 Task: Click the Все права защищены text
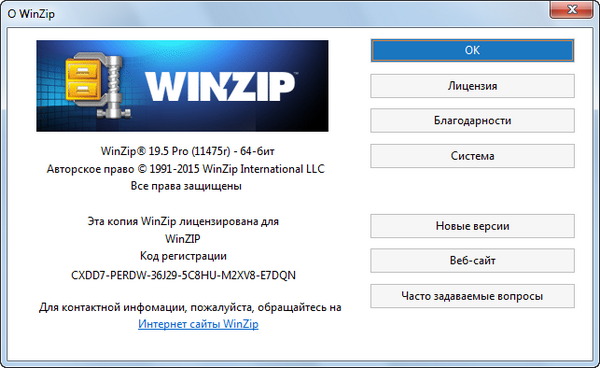(186, 186)
